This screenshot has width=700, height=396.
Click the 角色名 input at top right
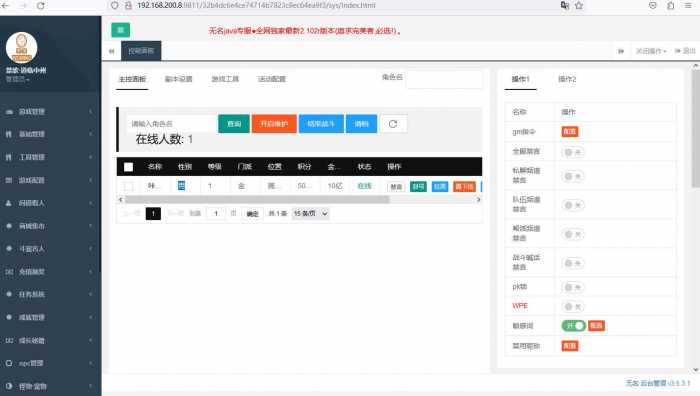(x=444, y=79)
